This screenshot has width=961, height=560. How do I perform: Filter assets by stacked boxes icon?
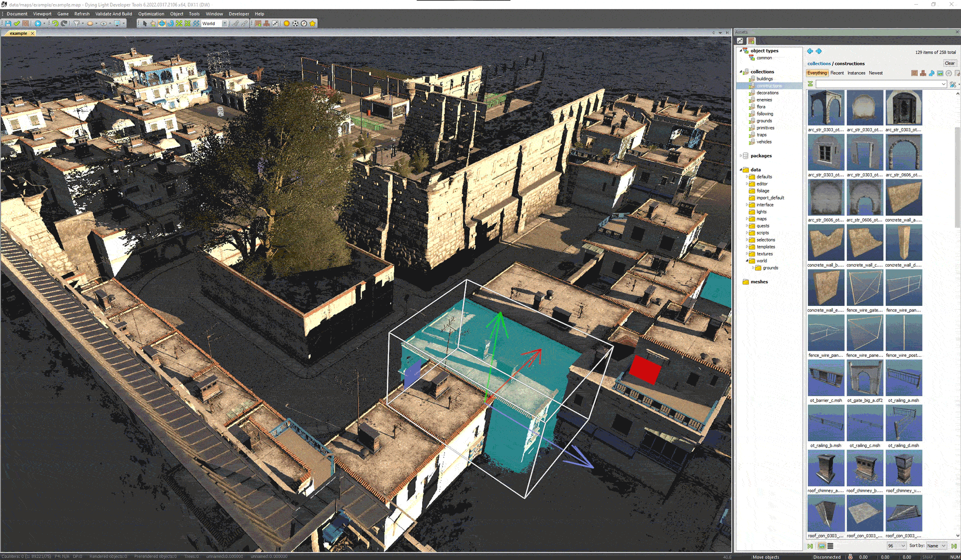(x=923, y=73)
